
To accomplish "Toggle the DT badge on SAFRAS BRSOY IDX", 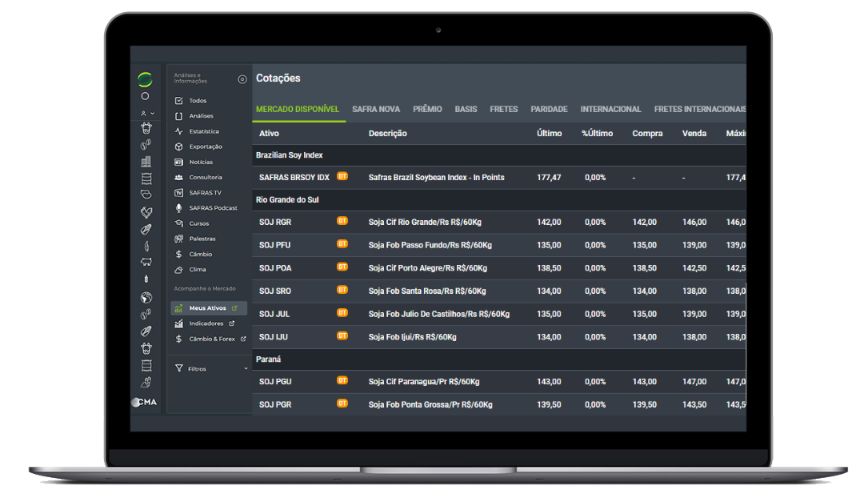I will pyautogui.click(x=342, y=176).
